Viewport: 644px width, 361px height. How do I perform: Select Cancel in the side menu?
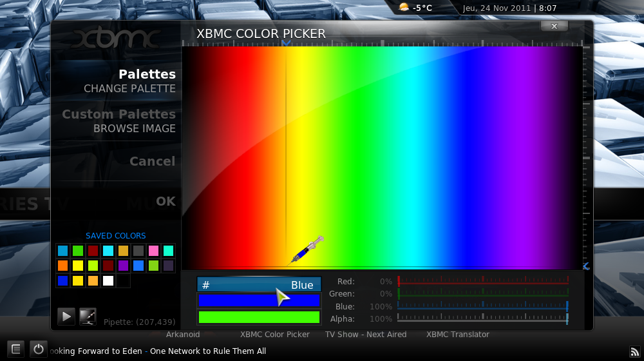point(153,161)
